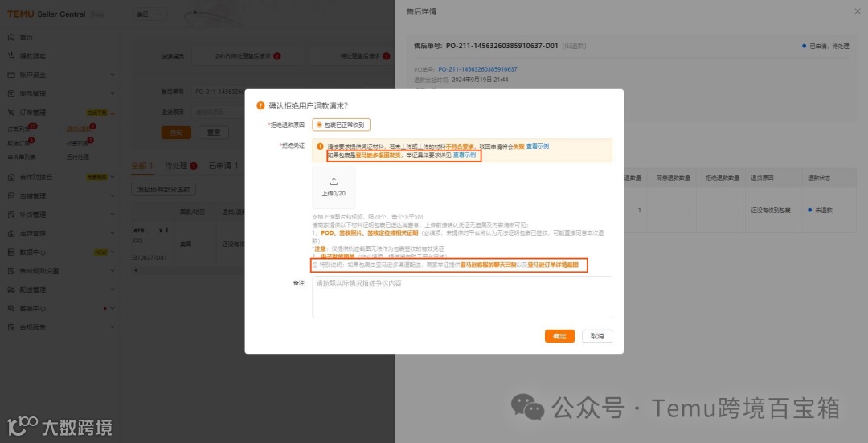Click the 客服中心 chat icon

tap(11, 309)
